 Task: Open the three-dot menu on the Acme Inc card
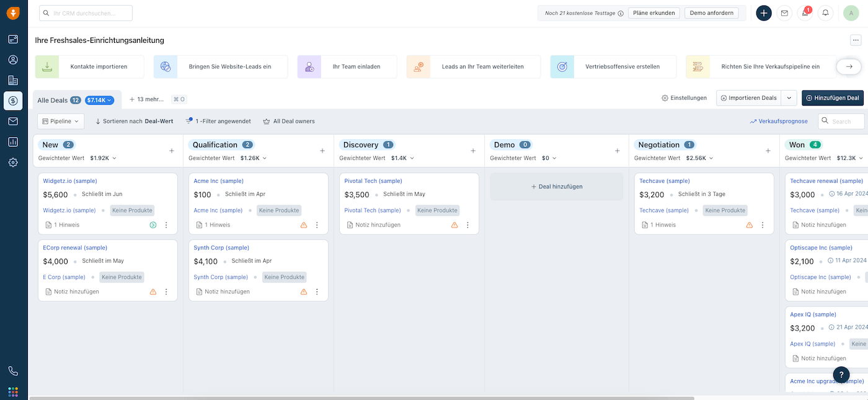coord(317,225)
